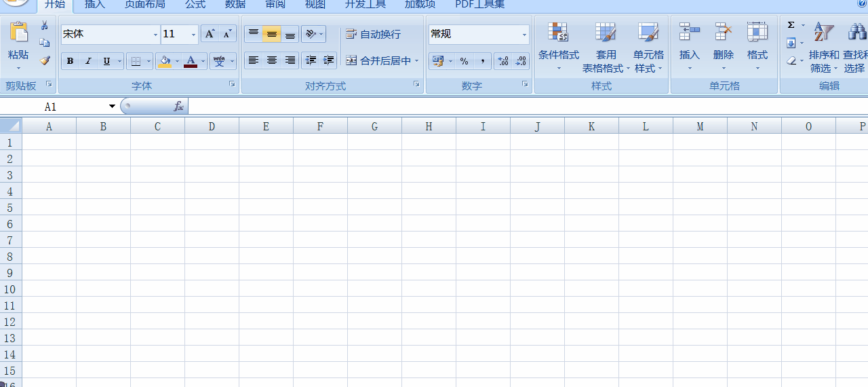This screenshot has width=868, height=387.
Task: Open the 常规 number format dropdown
Action: [x=524, y=34]
